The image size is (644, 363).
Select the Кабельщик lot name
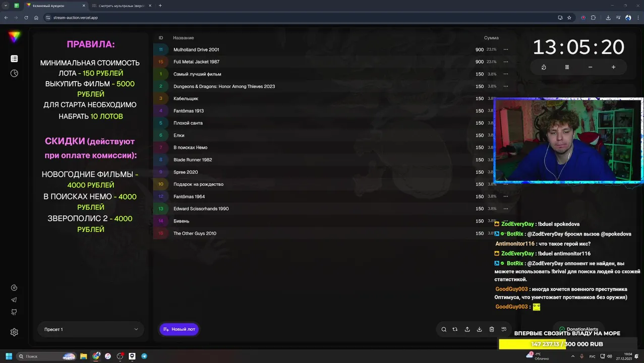tap(186, 98)
